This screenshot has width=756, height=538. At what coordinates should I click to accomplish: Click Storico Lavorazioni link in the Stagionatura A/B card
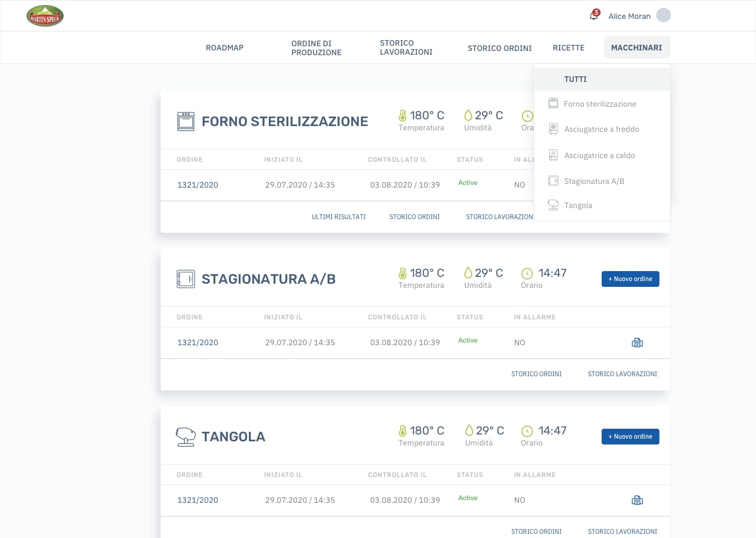[622, 374]
